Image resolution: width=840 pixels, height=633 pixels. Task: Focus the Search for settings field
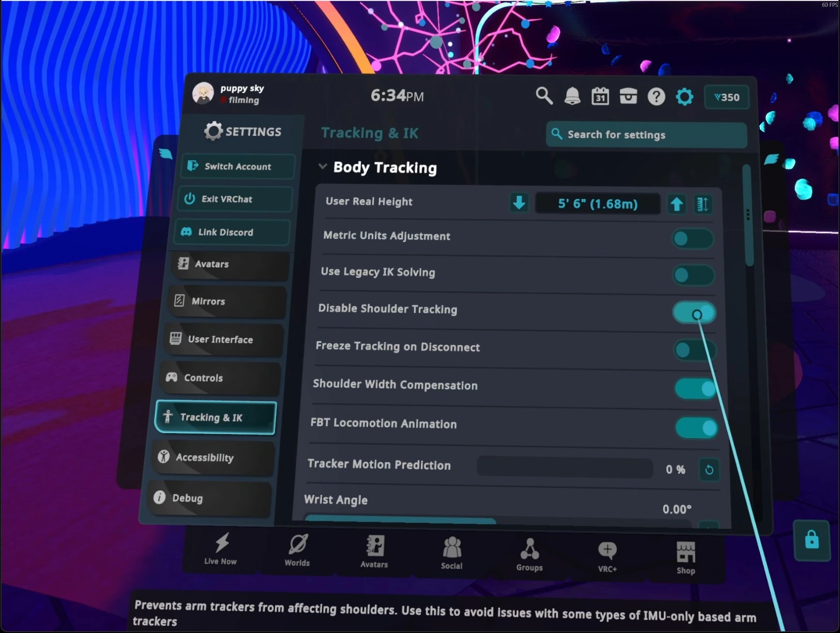[646, 135]
